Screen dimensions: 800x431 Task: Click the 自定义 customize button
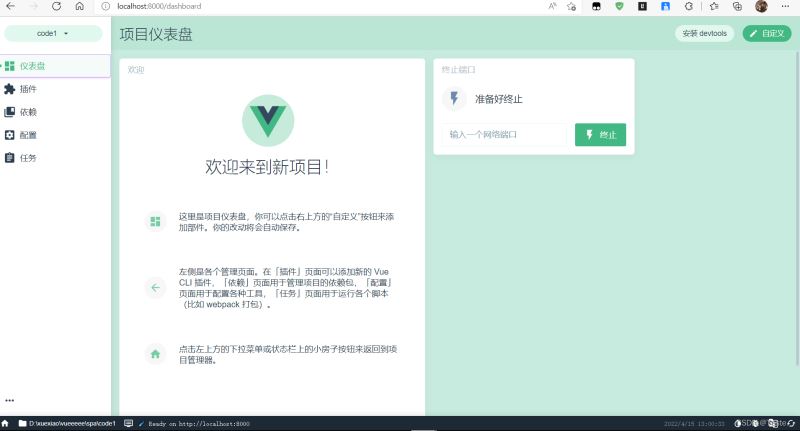pyautogui.click(x=767, y=34)
